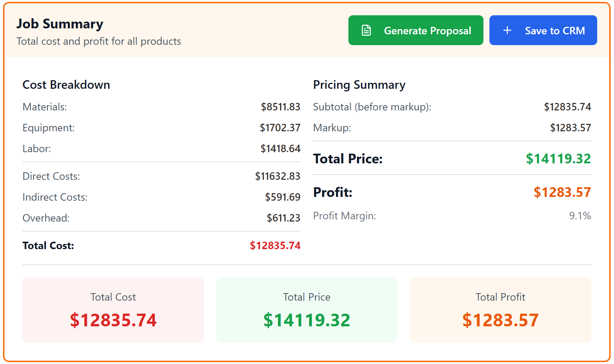The width and height of the screenshot is (614, 364).
Task: Select the Total Price summary card
Action: pyautogui.click(x=306, y=310)
